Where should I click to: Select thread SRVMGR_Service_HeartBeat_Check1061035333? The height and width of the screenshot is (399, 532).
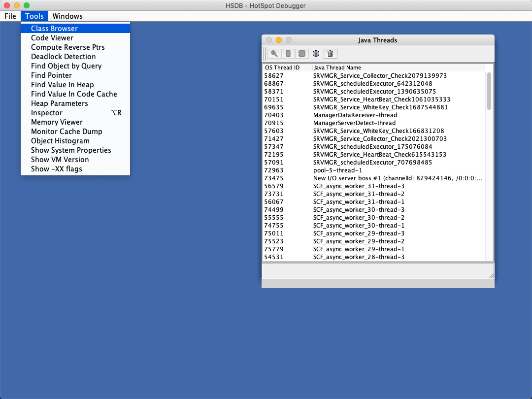(374, 100)
